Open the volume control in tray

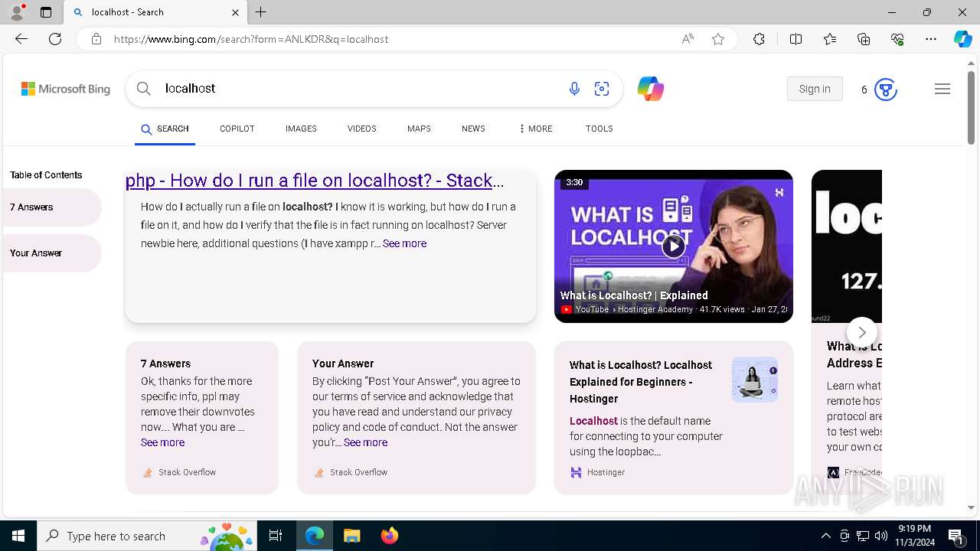[881, 536]
